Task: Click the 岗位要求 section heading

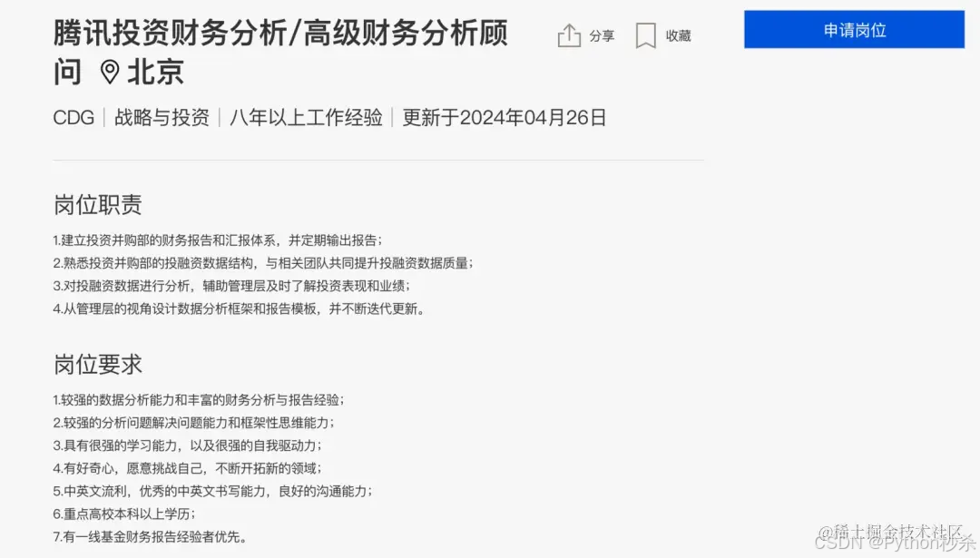Action: click(x=97, y=365)
